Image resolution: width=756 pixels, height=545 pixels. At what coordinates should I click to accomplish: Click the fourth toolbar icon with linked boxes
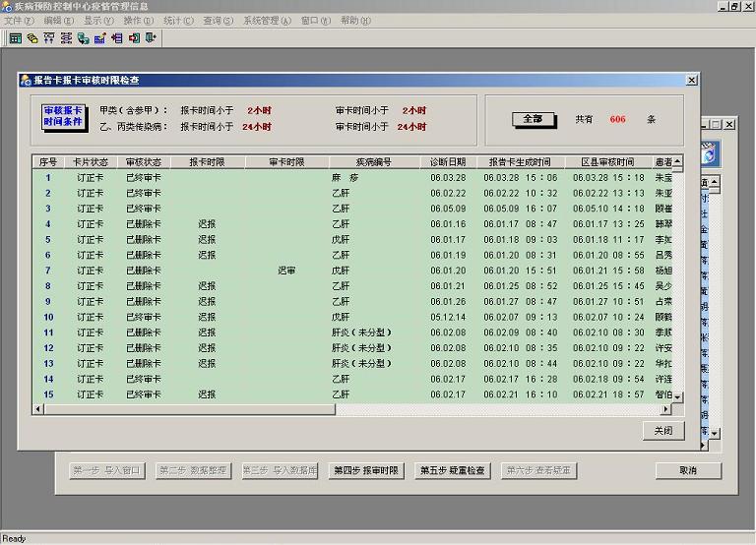(66, 38)
